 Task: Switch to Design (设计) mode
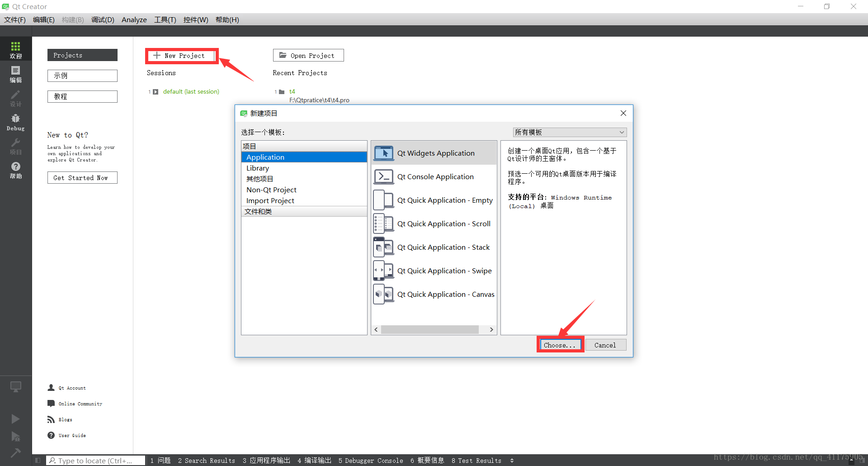(x=16, y=98)
